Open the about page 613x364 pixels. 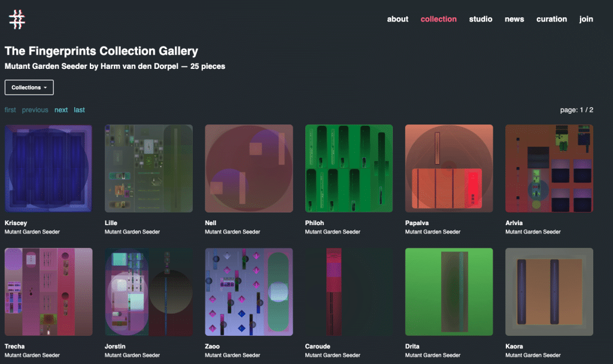(x=397, y=19)
